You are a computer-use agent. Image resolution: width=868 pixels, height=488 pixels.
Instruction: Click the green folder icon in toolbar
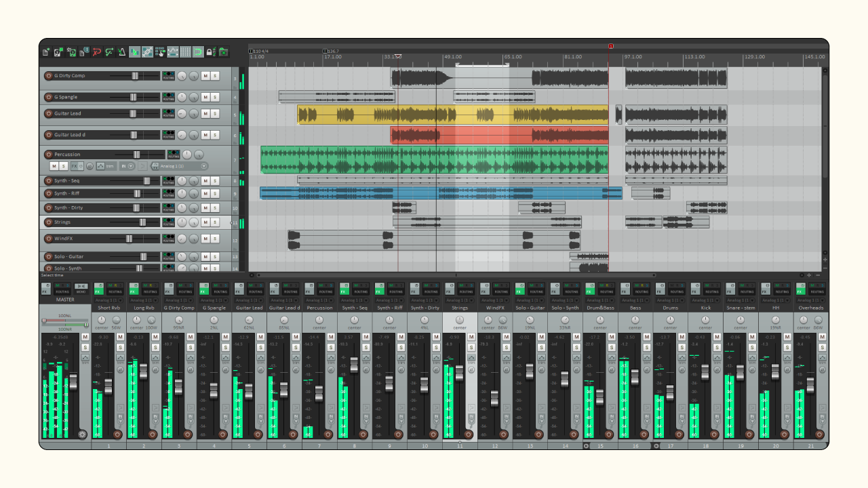pos(223,52)
